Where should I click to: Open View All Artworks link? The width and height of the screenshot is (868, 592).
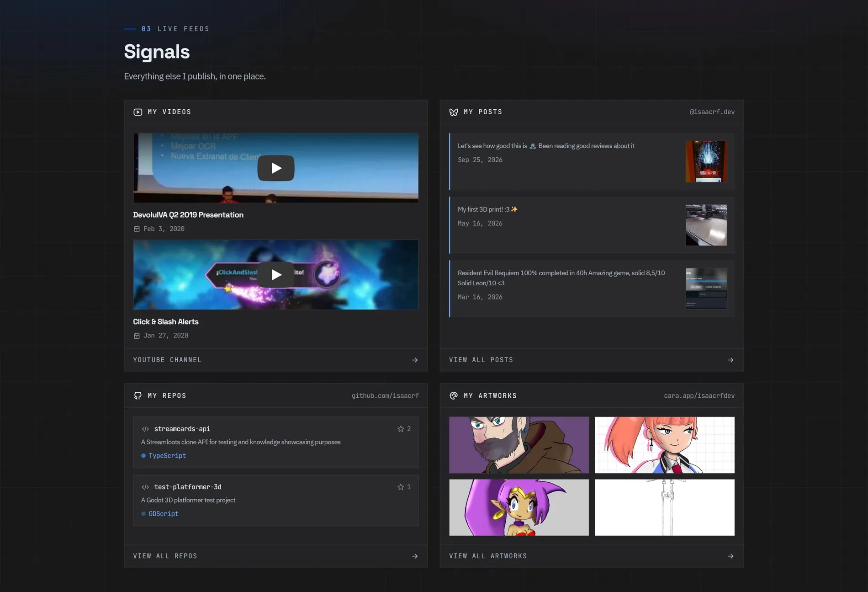(x=592, y=556)
